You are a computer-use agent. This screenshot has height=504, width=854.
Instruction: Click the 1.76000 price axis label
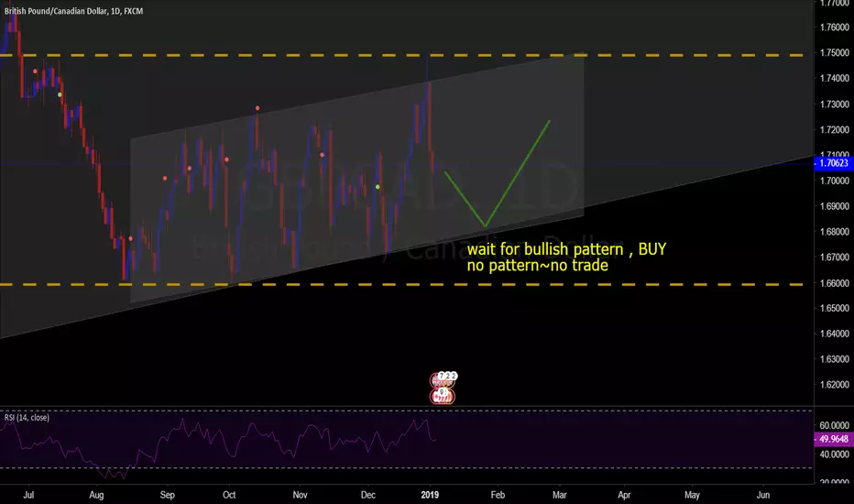pos(835,27)
